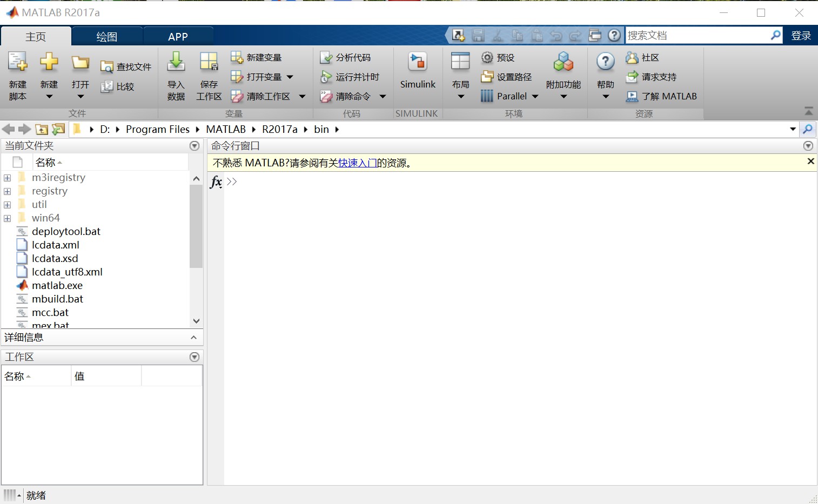Launch the 比较 compare tool
Viewport: 818px width, 504px height.
(x=117, y=86)
